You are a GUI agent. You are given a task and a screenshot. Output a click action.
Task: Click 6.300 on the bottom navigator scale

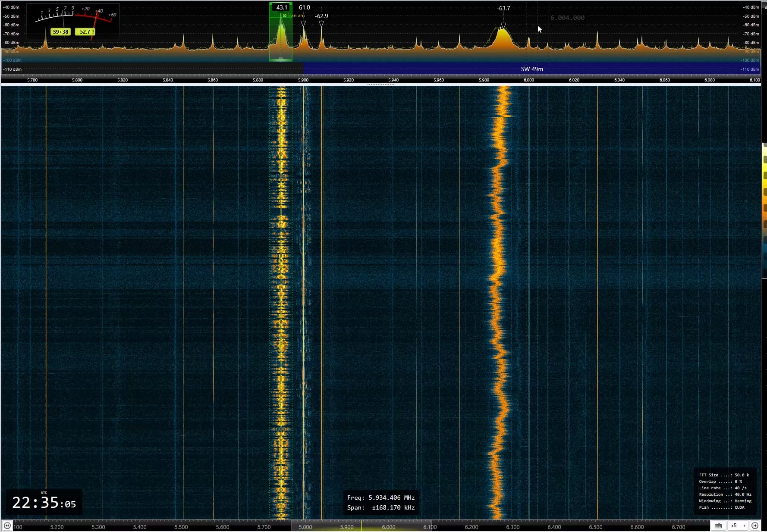click(x=512, y=527)
